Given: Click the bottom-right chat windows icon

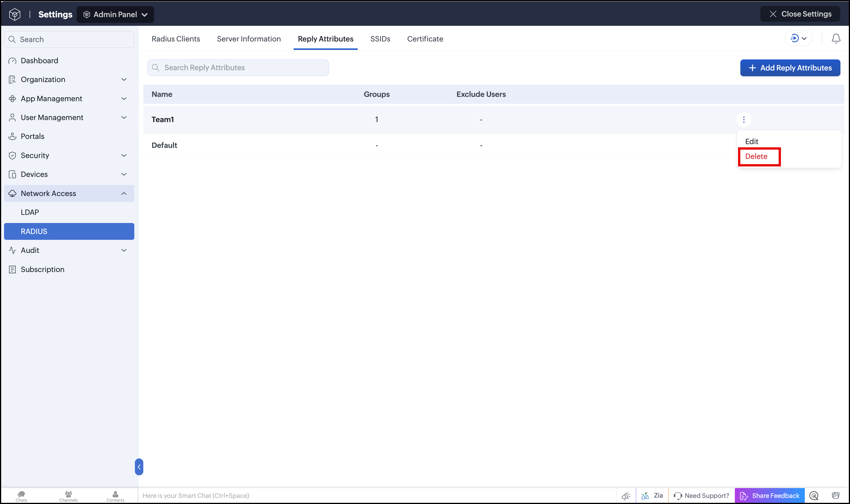Looking at the screenshot, I should click(x=835, y=496).
